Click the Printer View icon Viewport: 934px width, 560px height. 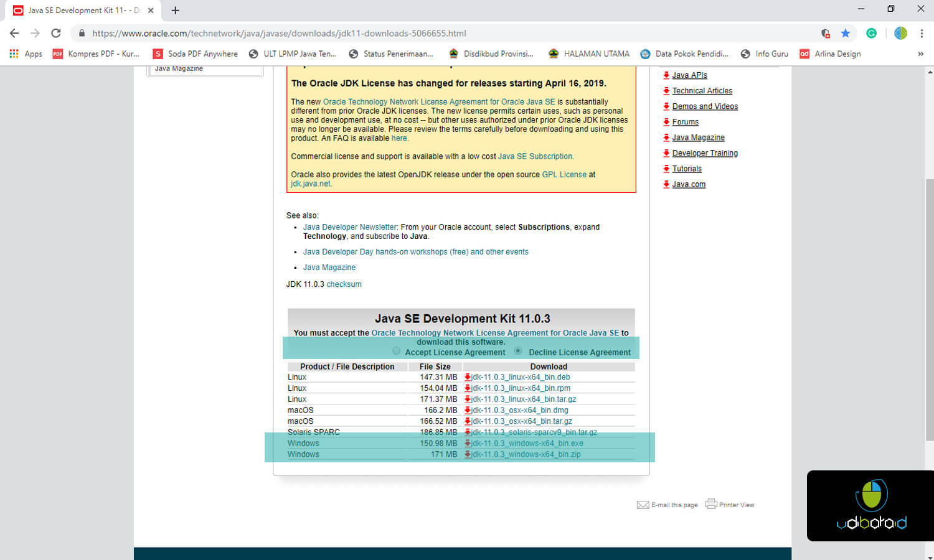coord(711,504)
